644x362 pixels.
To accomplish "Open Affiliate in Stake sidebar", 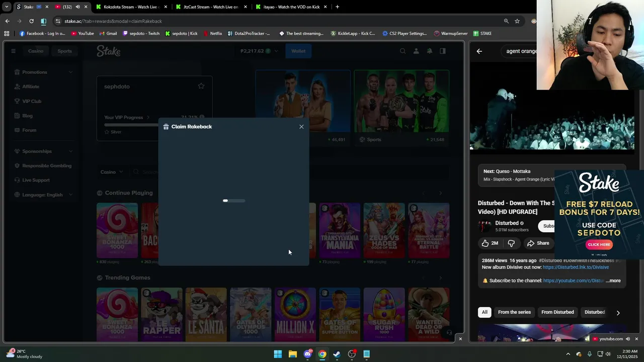I will point(31,86).
